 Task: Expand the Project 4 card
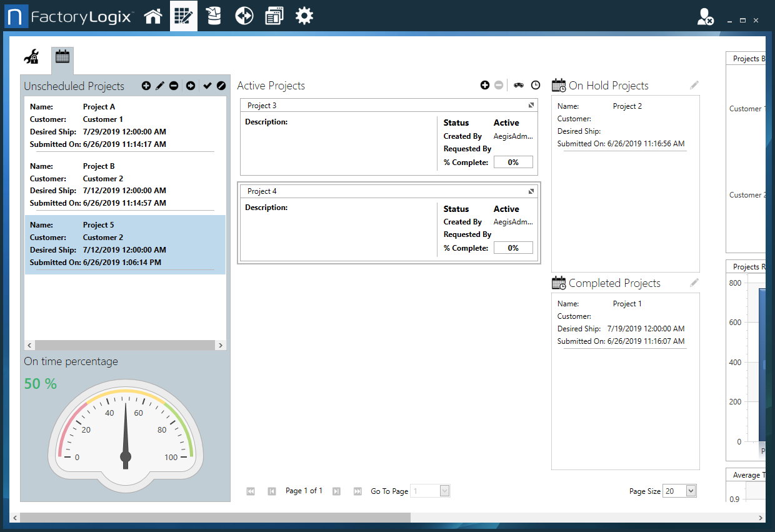coord(531,191)
